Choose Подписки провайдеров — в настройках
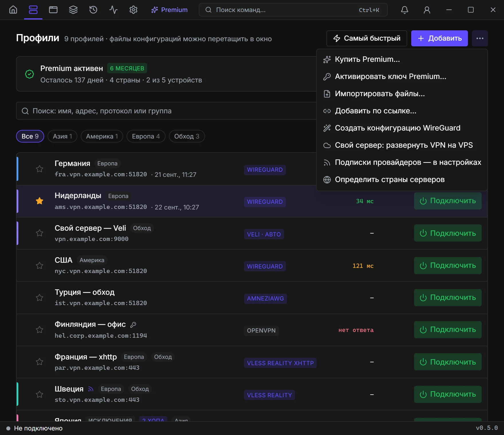 coord(402,162)
